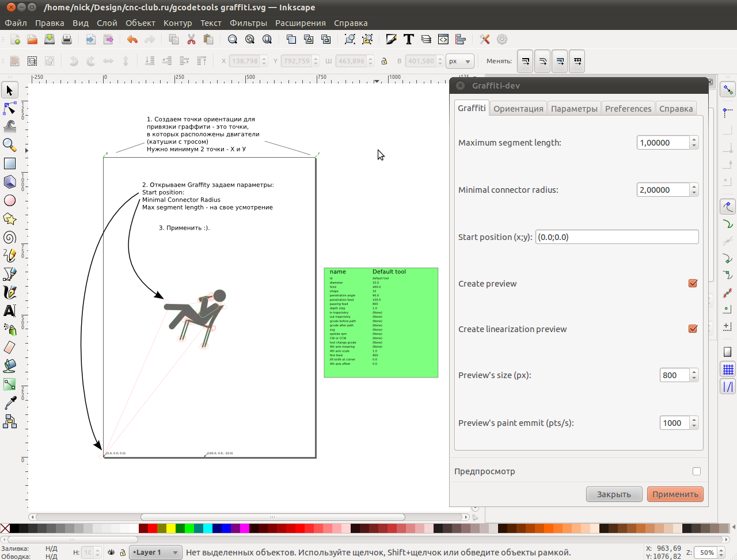Choose the Paint bucket fill tool
Viewport: 737px width, 560px height.
tap(10, 366)
